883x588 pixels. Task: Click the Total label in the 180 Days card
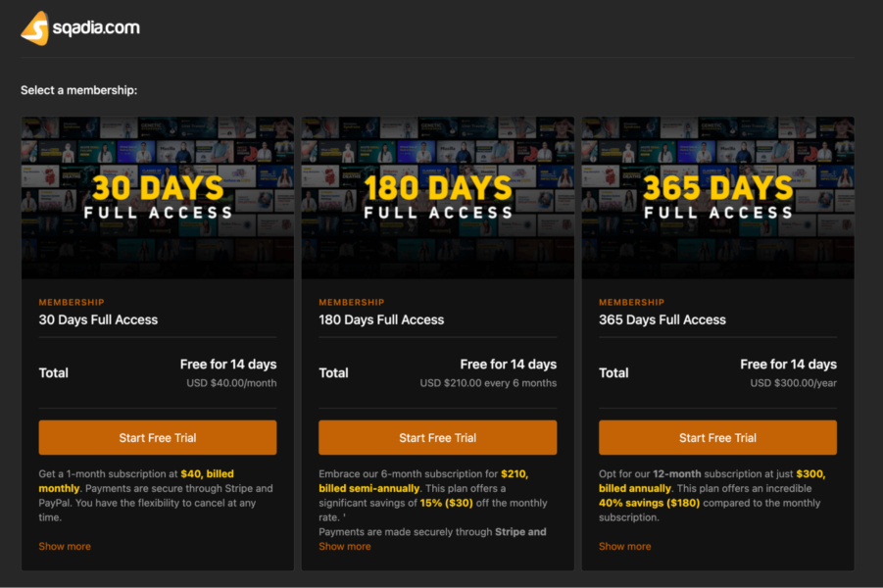333,372
